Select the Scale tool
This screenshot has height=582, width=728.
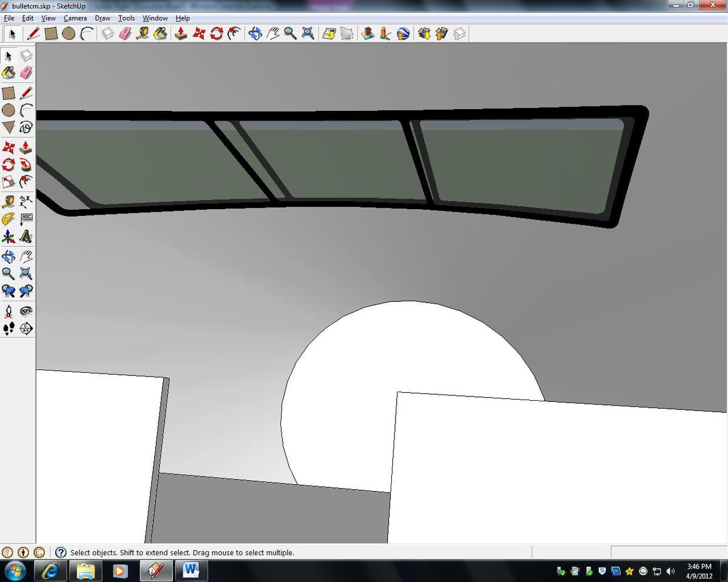pos(8,182)
